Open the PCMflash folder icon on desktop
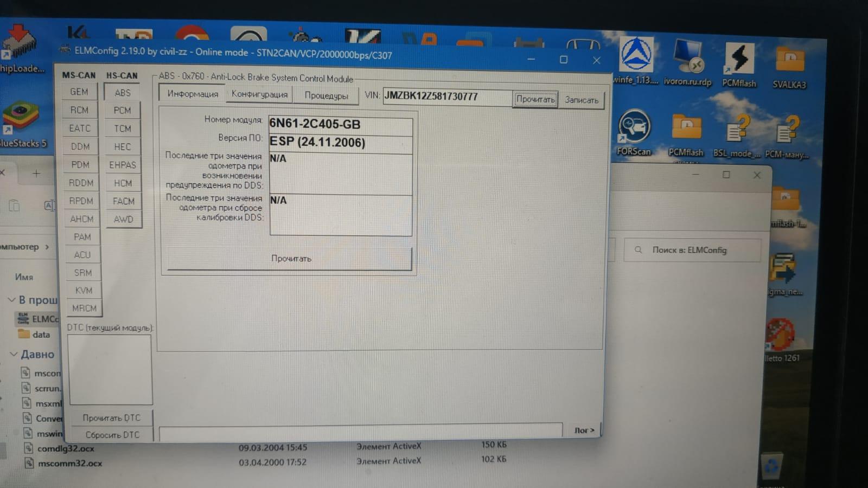 pyautogui.click(x=686, y=130)
